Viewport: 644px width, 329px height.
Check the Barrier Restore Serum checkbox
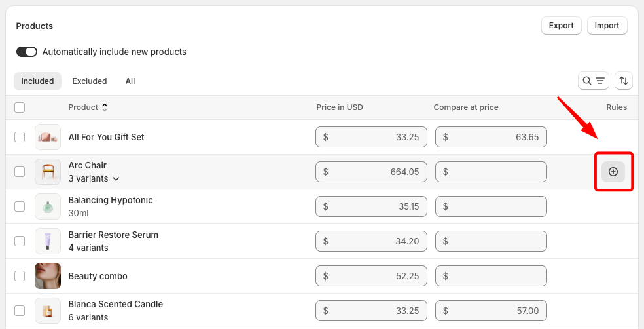(x=20, y=241)
